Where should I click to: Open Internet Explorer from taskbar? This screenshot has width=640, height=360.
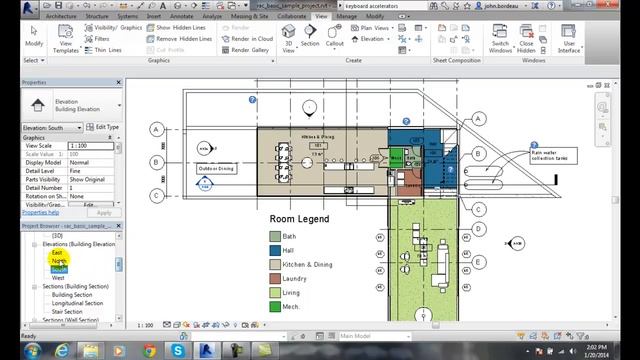(62, 351)
